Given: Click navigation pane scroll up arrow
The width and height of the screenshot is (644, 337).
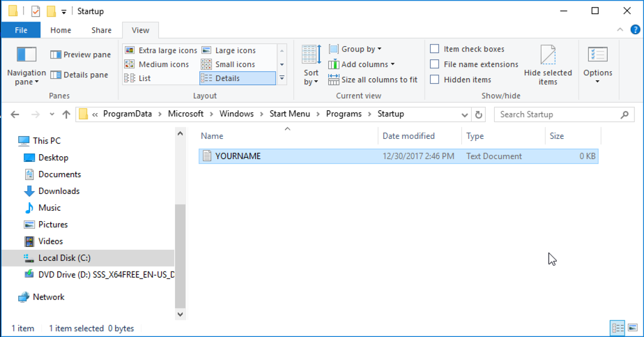Looking at the screenshot, I should coord(180,133).
